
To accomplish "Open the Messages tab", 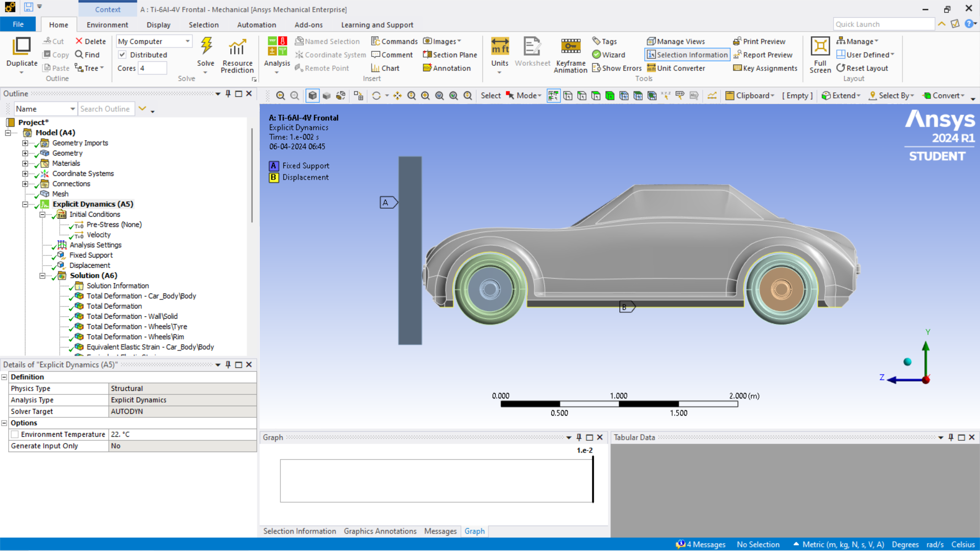I will pyautogui.click(x=440, y=531).
